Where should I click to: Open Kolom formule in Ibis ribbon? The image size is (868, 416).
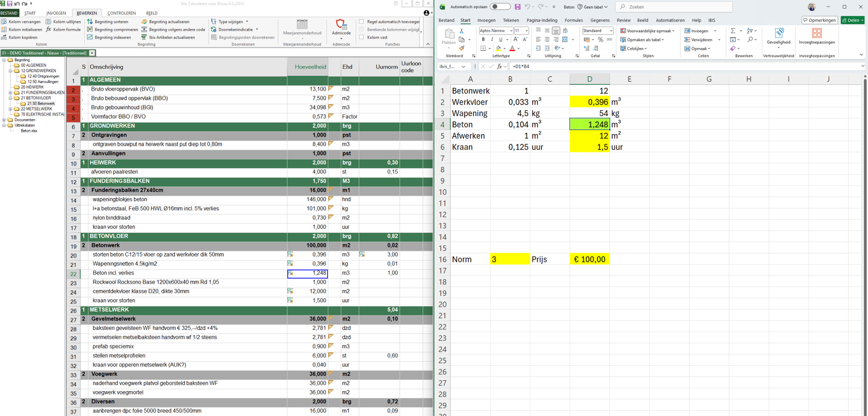tap(63, 29)
